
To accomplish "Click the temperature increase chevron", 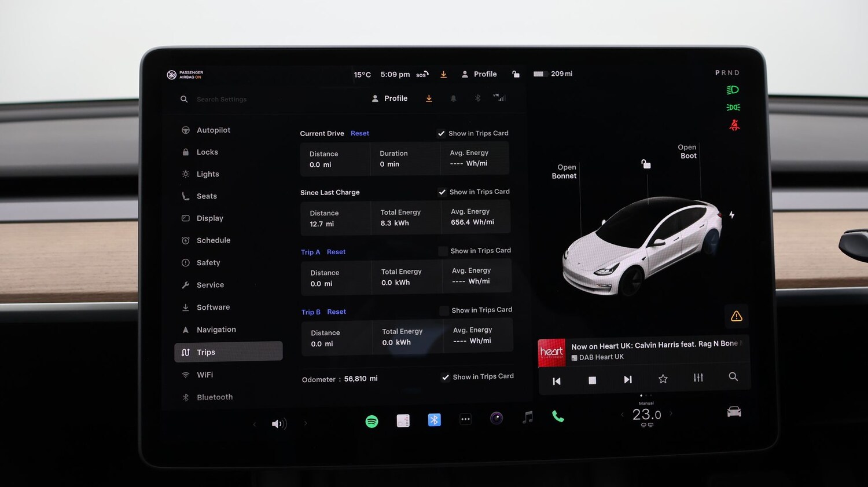I will coord(671,413).
